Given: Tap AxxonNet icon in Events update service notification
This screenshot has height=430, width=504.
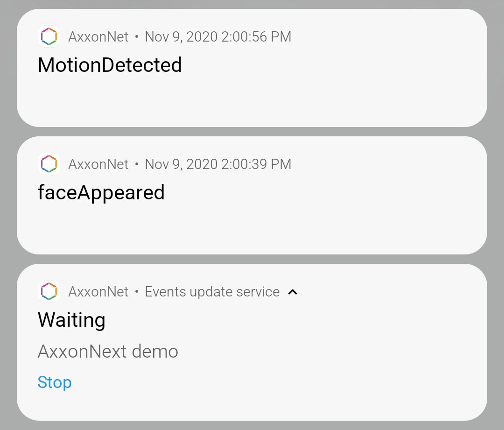Looking at the screenshot, I should tap(49, 291).
